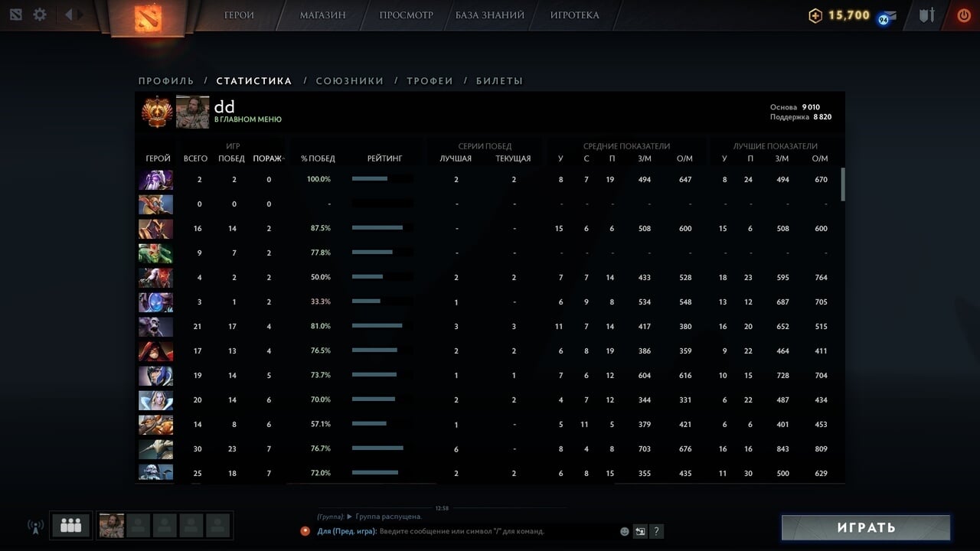The height and width of the screenshot is (551, 980).
Task: Click the own avatar in party bar
Action: (111, 526)
